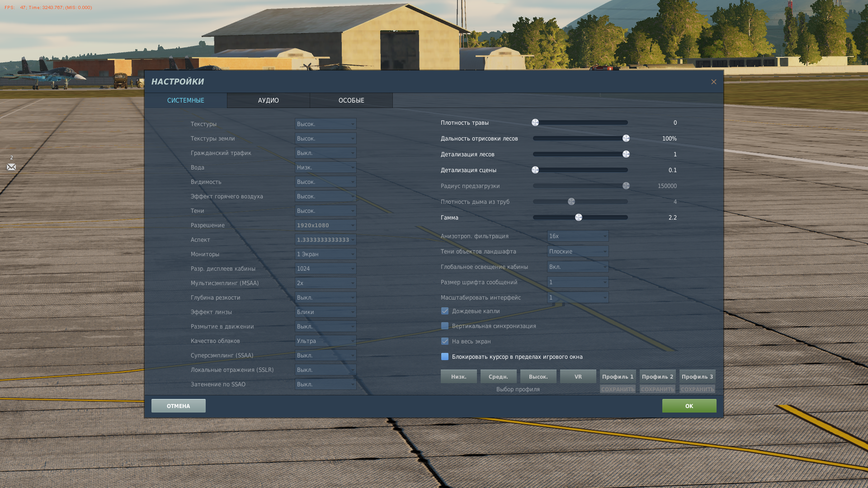
Task: Click the Плотность травы slider handle
Action: [x=535, y=122]
